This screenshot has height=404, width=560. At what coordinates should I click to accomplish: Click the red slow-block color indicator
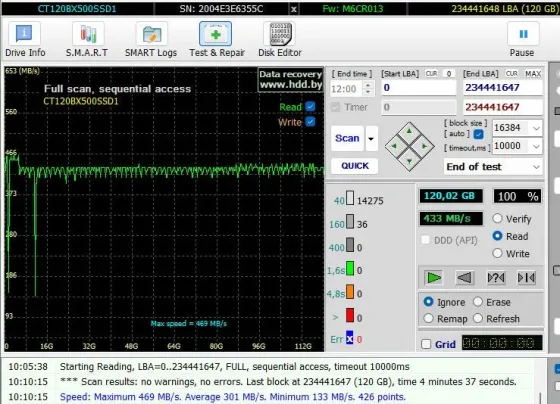point(350,316)
